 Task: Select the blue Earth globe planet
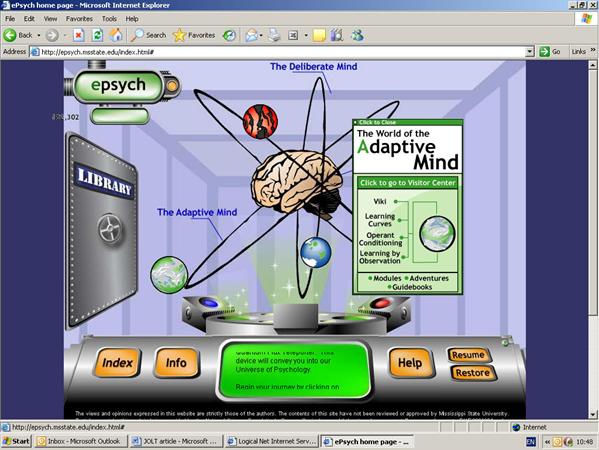pyautogui.click(x=316, y=253)
